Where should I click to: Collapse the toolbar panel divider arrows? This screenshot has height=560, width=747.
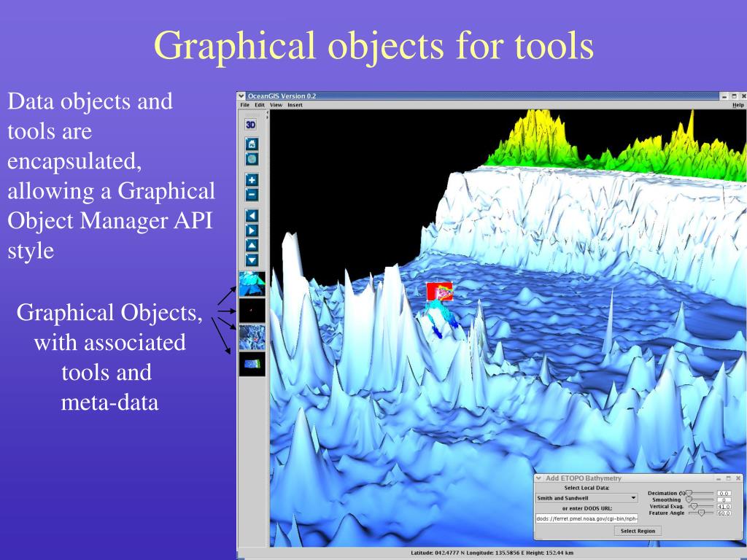point(267,114)
